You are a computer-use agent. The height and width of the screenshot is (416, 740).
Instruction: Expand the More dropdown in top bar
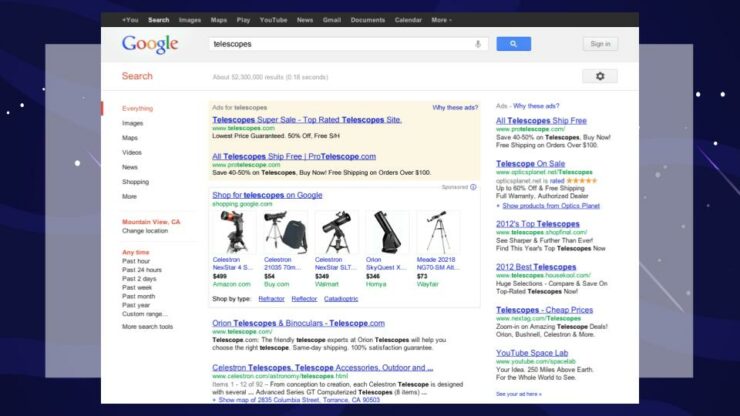[441, 20]
